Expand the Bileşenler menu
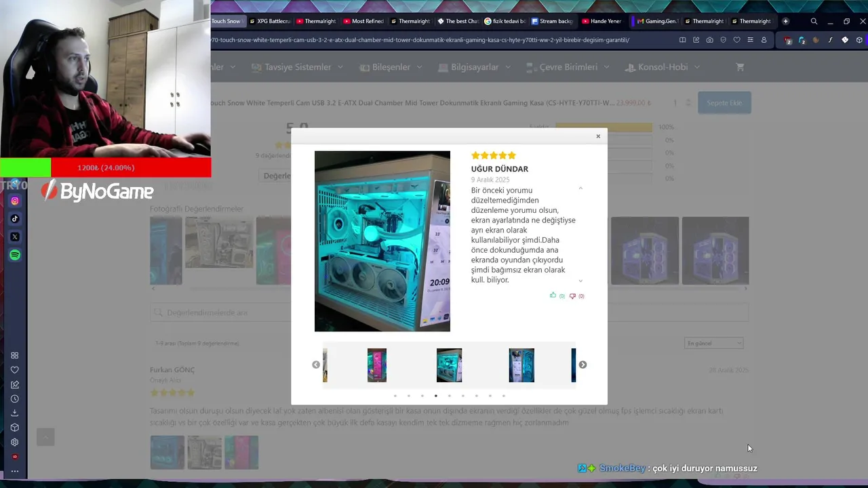 pos(391,67)
